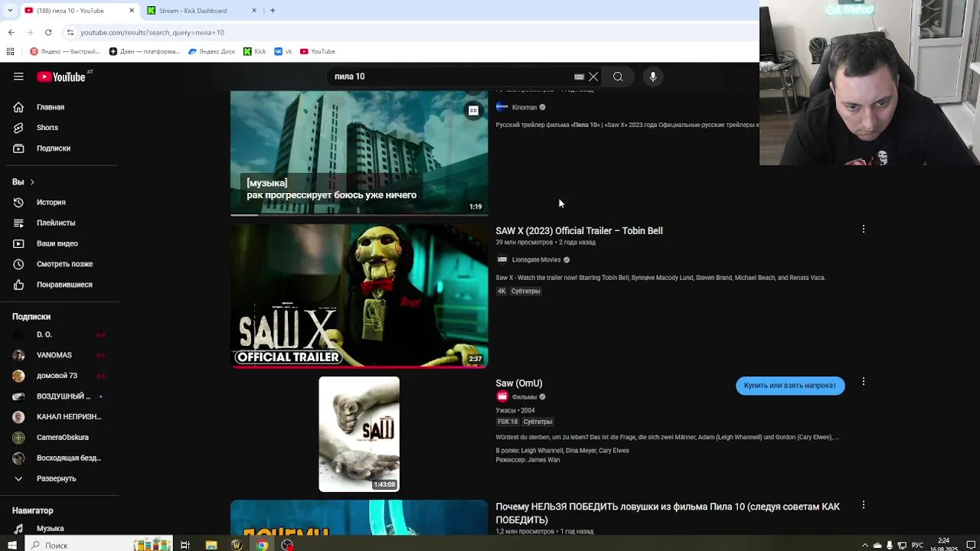
Task: Toggle the CC captions badge on preview
Action: coord(473,111)
